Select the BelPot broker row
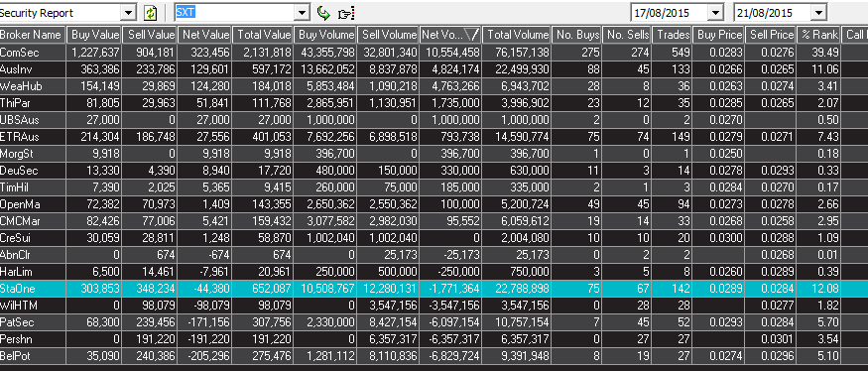This screenshot has height=371, width=868. (434, 355)
